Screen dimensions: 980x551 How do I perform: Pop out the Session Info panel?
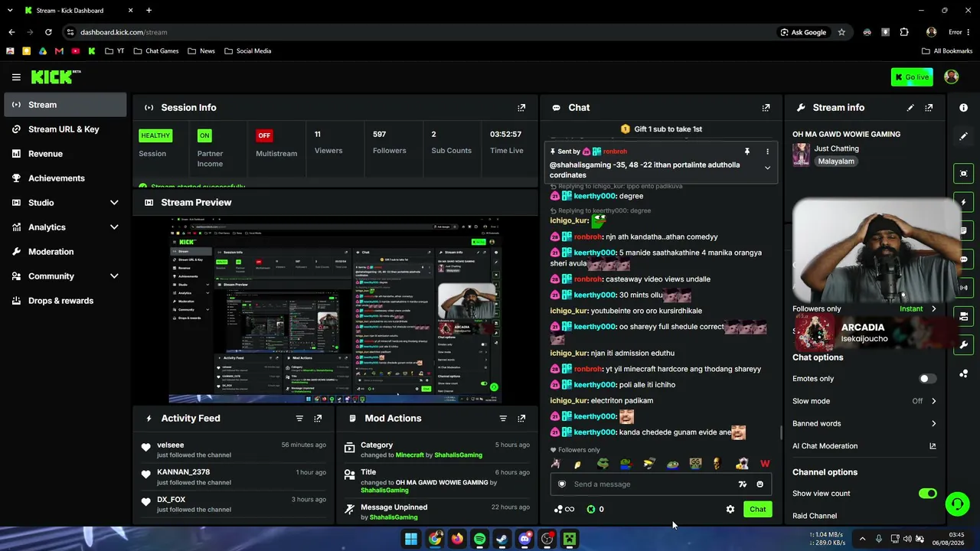[x=521, y=108]
